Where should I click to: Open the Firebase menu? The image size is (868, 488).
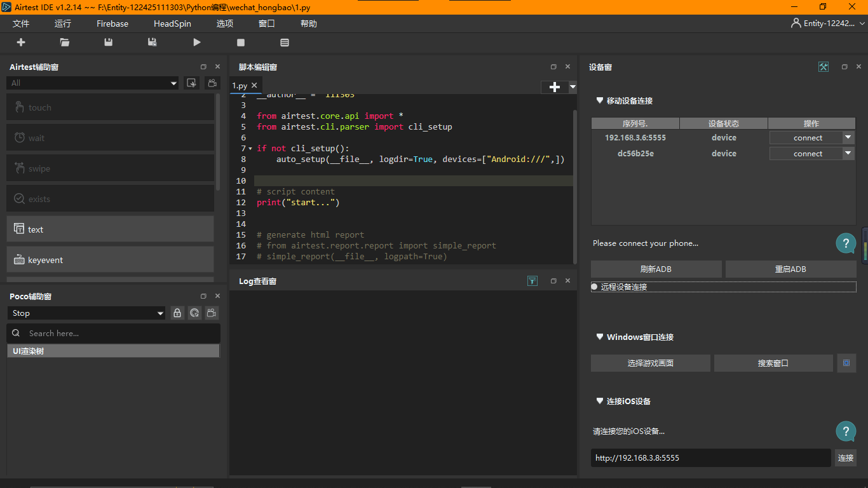tap(112, 24)
